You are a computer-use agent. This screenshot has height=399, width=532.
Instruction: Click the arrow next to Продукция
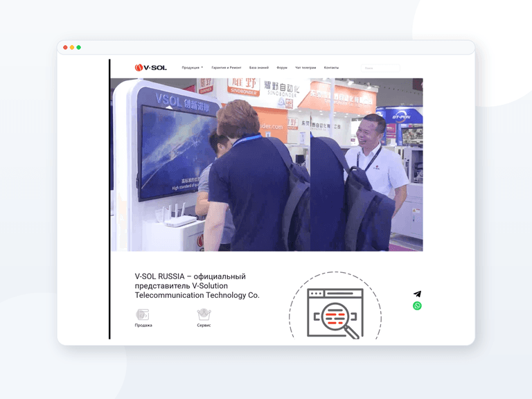point(202,67)
